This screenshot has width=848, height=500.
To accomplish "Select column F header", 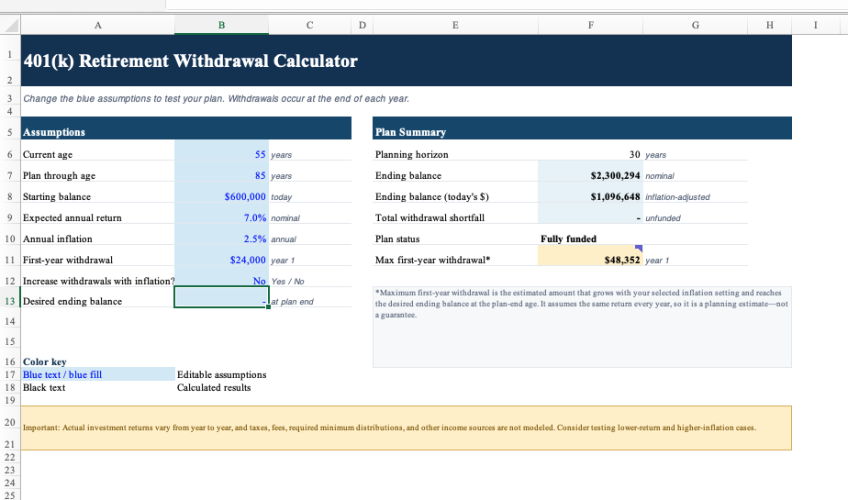I will 591,25.
